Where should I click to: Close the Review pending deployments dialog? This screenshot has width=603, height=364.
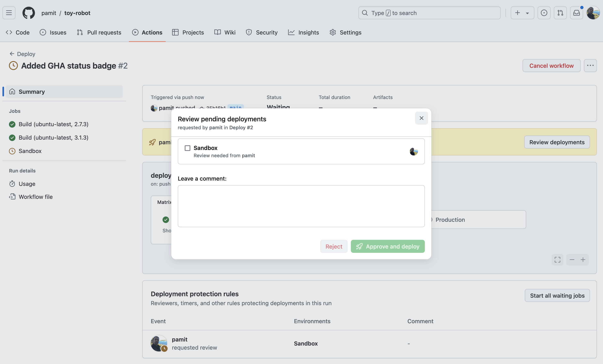coord(421,118)
